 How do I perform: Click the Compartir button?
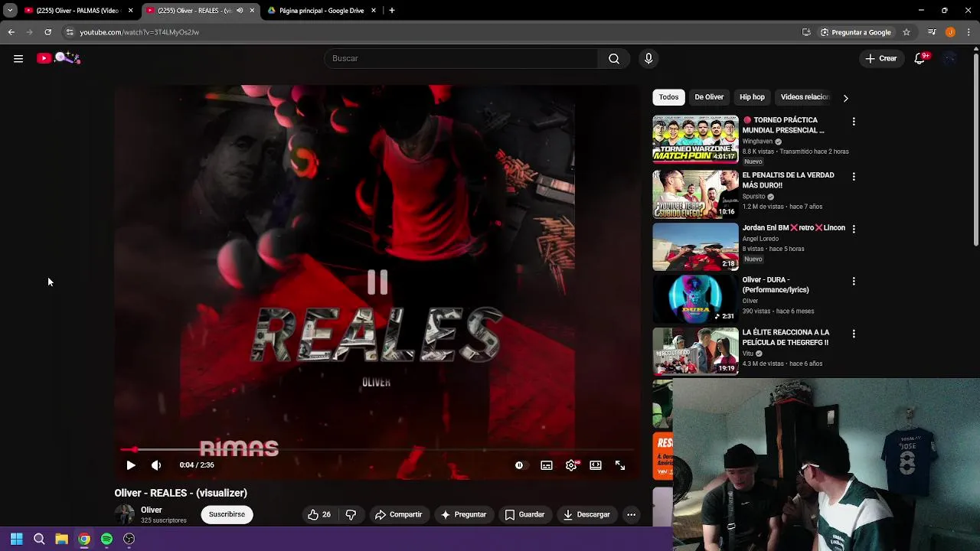398,514
